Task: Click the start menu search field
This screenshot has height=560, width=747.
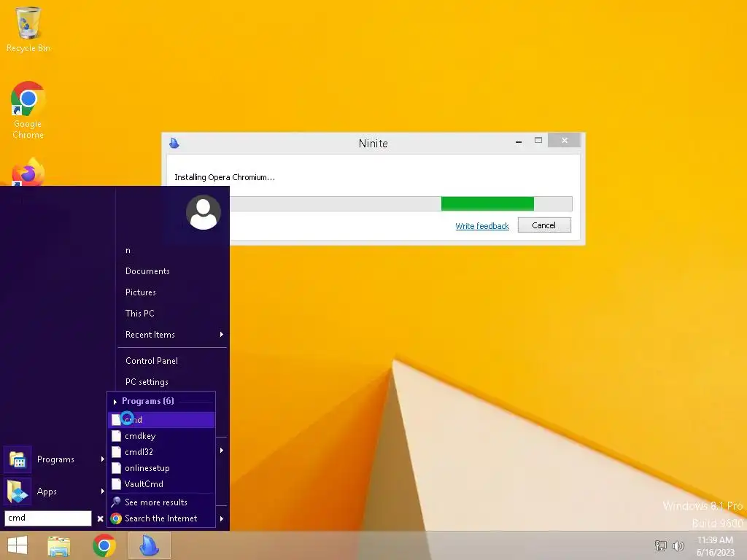Action: pyautogui.click(x=47, y=518)
